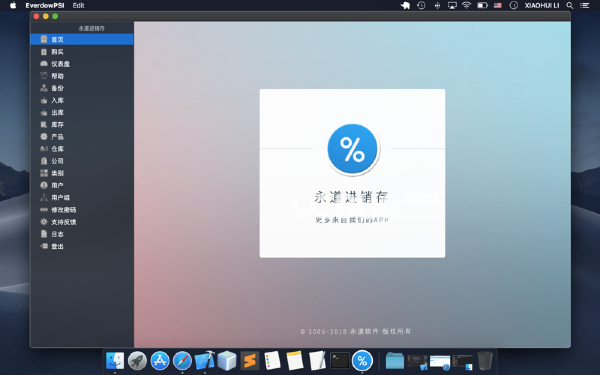The image size is (600, 375).
Task: Open Notification Center list icon
Action: point(584,5)
